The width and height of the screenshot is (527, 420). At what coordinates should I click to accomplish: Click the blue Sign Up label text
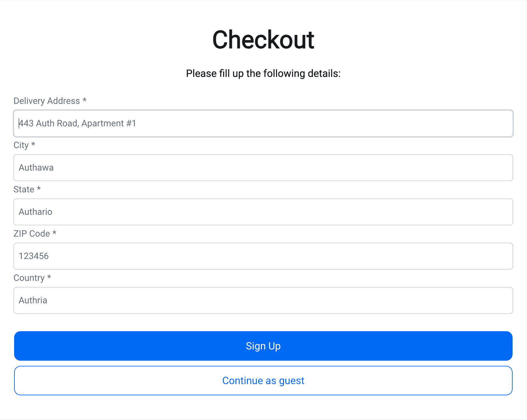[x=263, y=346]
